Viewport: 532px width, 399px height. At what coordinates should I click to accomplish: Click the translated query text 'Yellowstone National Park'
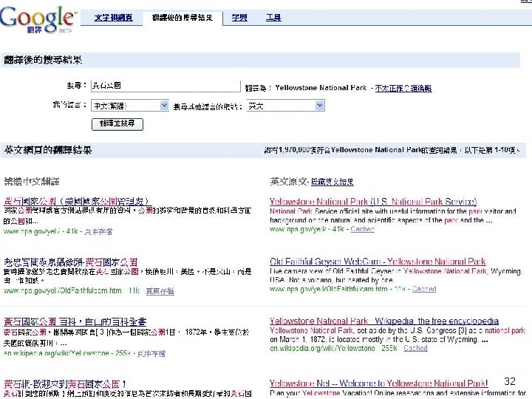point(321,88)
